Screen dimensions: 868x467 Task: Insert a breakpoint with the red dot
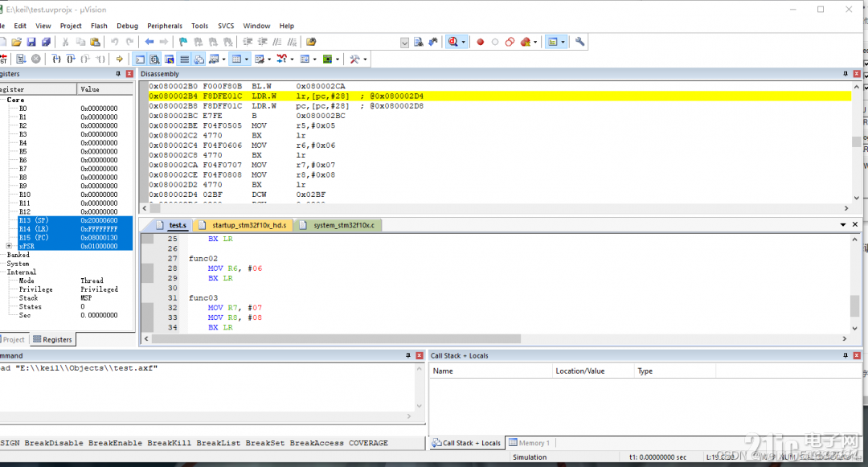pyautogui.click(x=480, y=42)
